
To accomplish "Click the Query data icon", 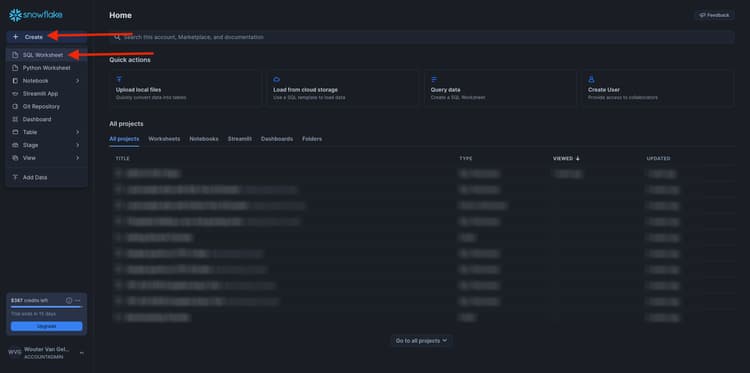I will [x=434, y=79].
